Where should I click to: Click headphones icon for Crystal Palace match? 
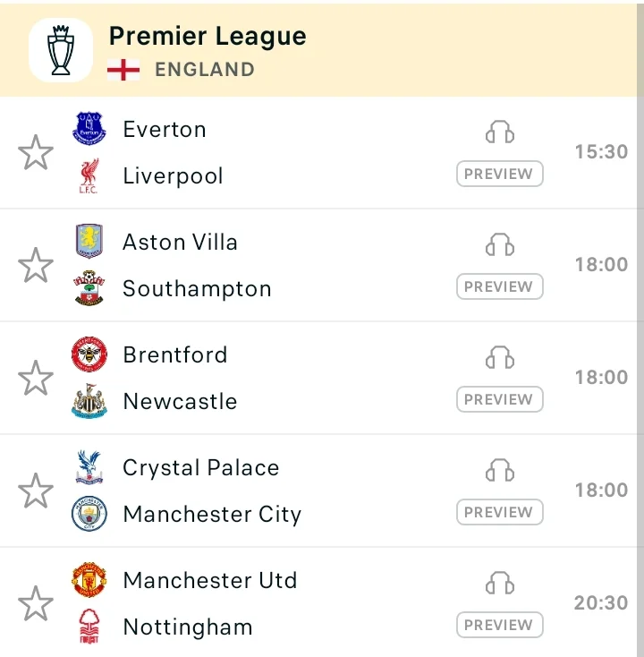click(x=499, y=470)
